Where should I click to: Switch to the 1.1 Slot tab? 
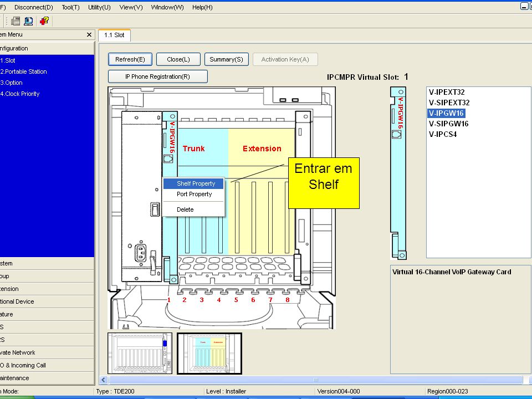pos(114,35)
